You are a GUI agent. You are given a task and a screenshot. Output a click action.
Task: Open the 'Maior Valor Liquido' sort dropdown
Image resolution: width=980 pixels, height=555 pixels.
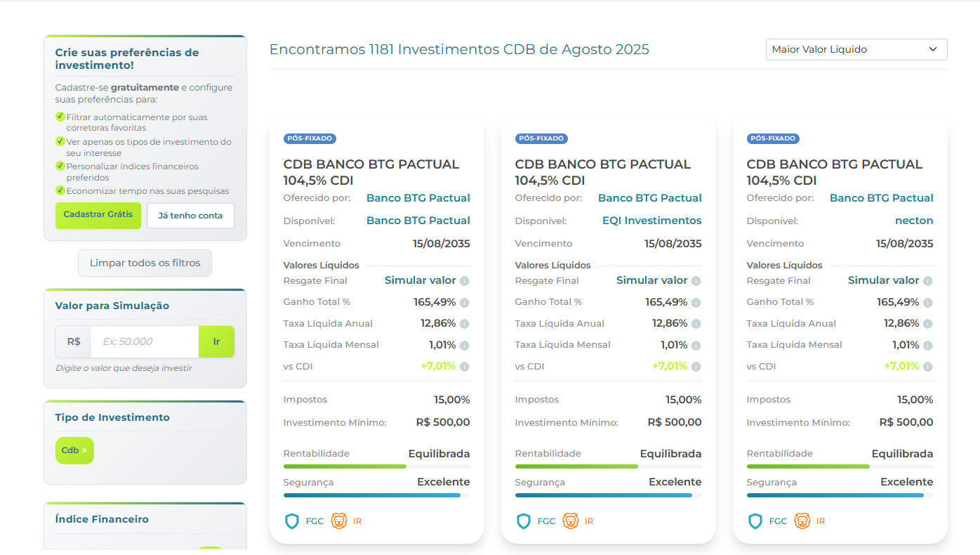click(856, 49)
